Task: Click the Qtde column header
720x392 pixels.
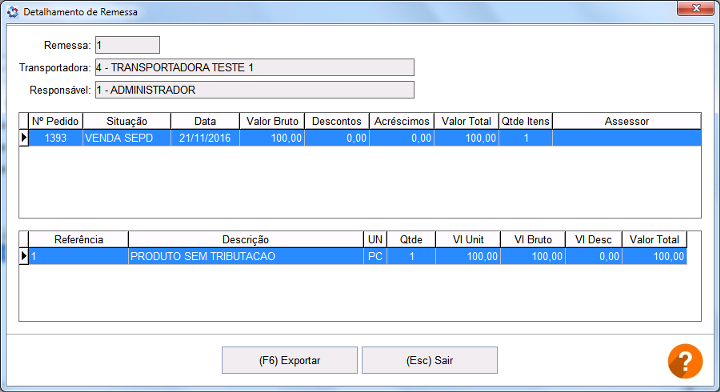Action: coord(411,240)
